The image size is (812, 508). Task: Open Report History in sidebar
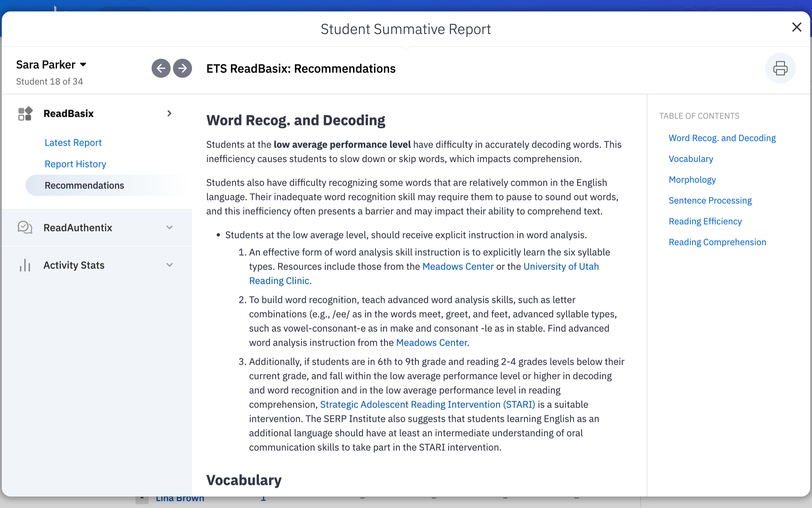click(x=75, y=164)
